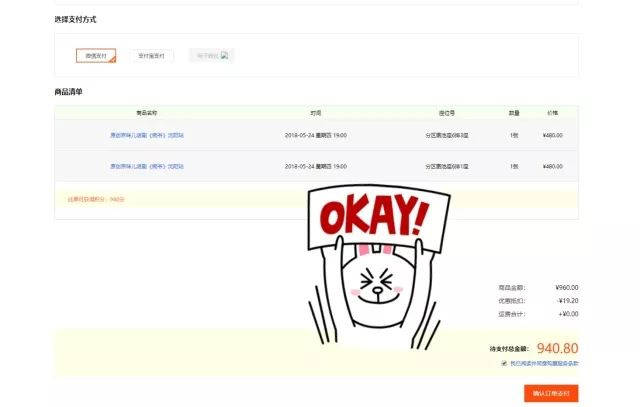Click the total amount "940.80"
Image resolution: width=640 pixels, height=407 pixels.
pos(557,348)
